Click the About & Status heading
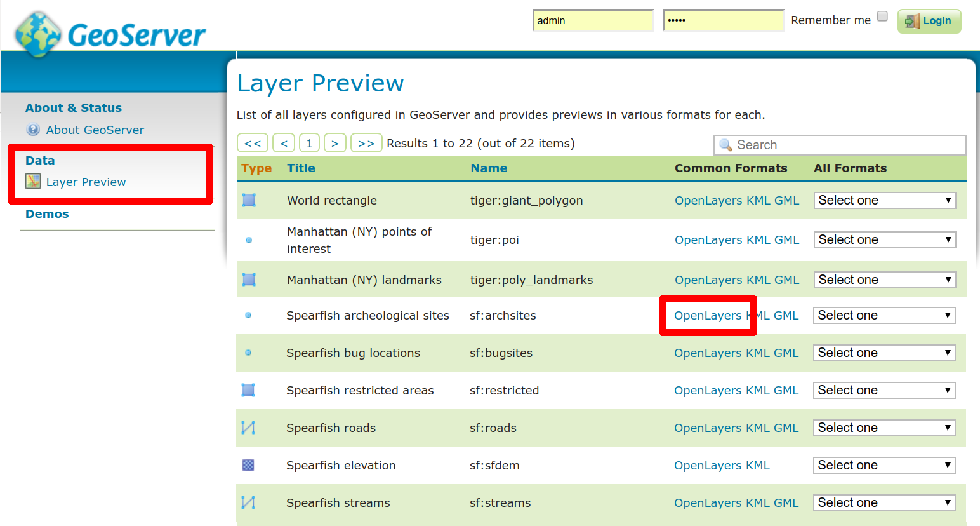Viewport: 980px width, 526px height. [x=74, y=108]
